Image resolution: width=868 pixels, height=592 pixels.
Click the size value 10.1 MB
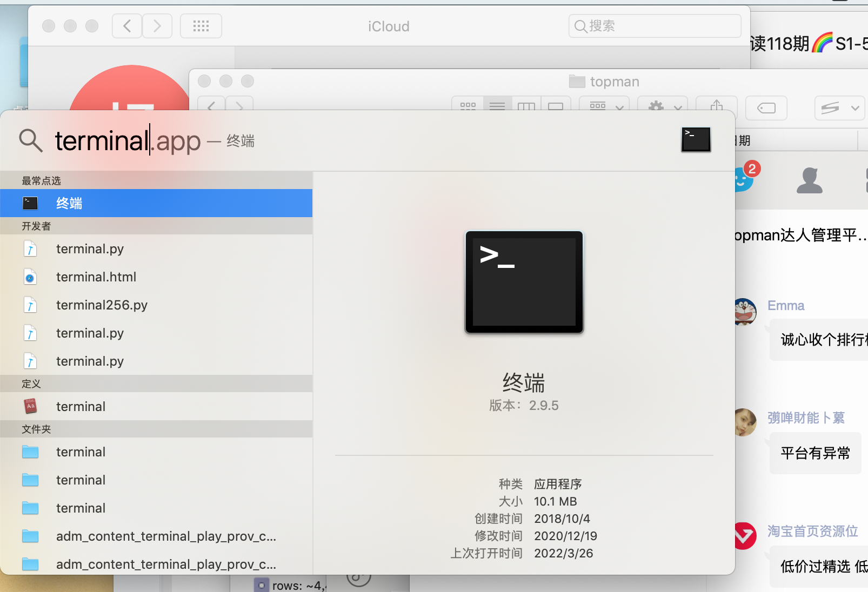pos(556,501)
